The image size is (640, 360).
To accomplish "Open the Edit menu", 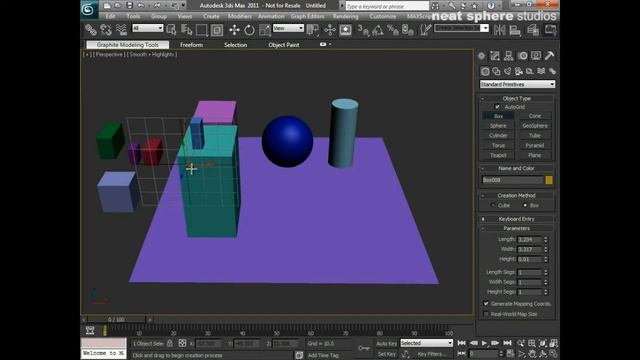I will 110,17.
